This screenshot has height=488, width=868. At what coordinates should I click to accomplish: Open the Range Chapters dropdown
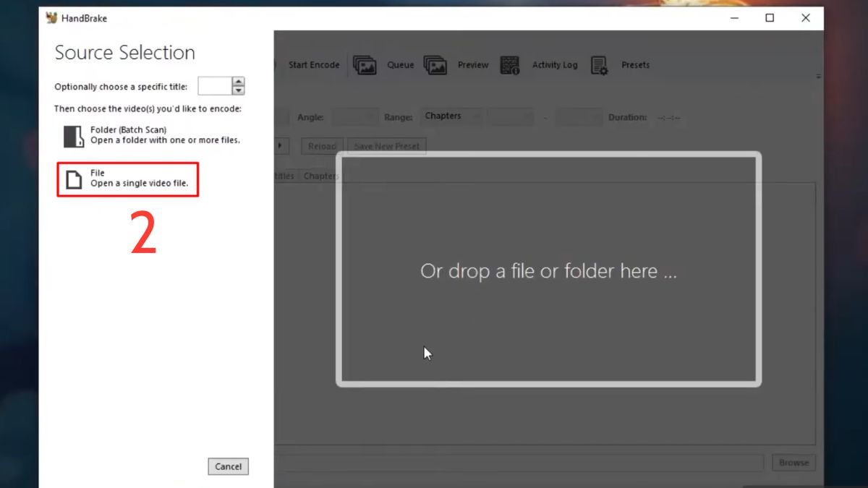(453, 116)
